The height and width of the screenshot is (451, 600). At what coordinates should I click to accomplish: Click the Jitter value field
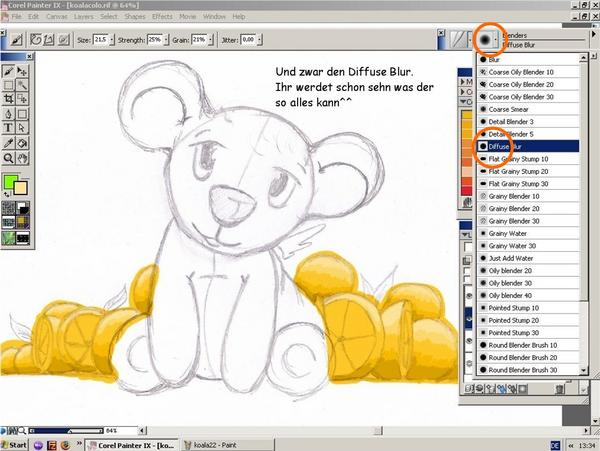pyautogui.click(x=248, y=39)
